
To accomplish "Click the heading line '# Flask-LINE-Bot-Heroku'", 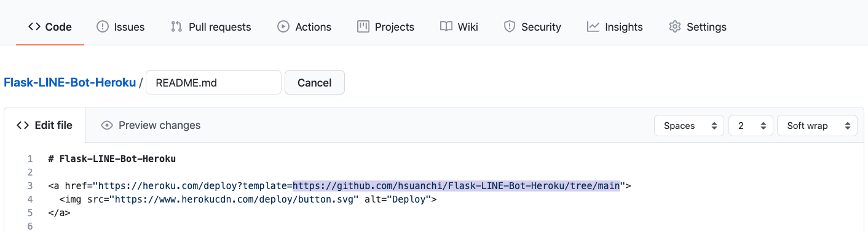I will coord(112,158).
